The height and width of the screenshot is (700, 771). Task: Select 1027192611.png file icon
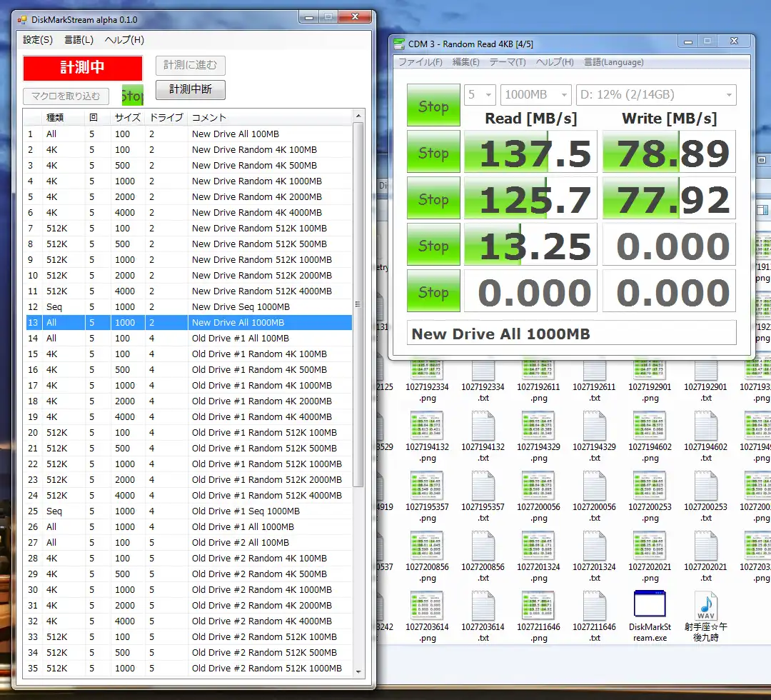point(538,370)
